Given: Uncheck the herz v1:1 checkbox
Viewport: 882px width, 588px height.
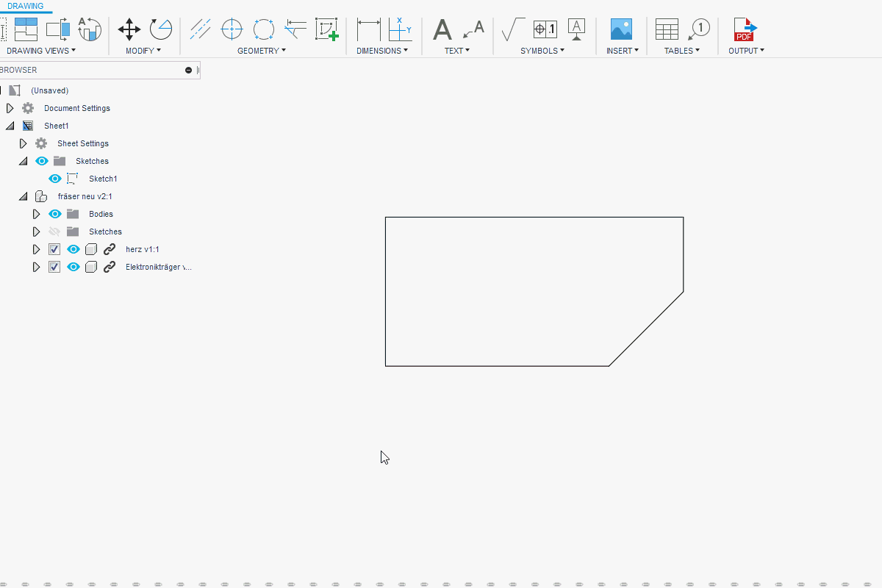Looking at the screenshot, I should point(54,248).
